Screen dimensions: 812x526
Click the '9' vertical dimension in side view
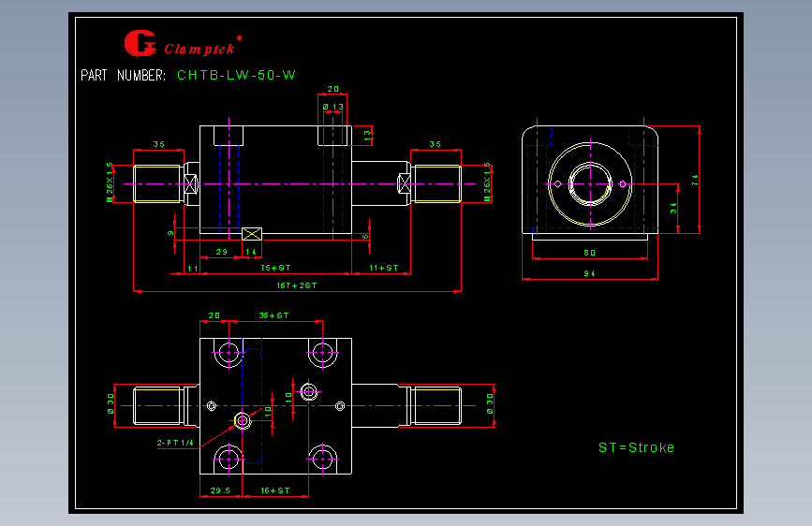point(170,233)
